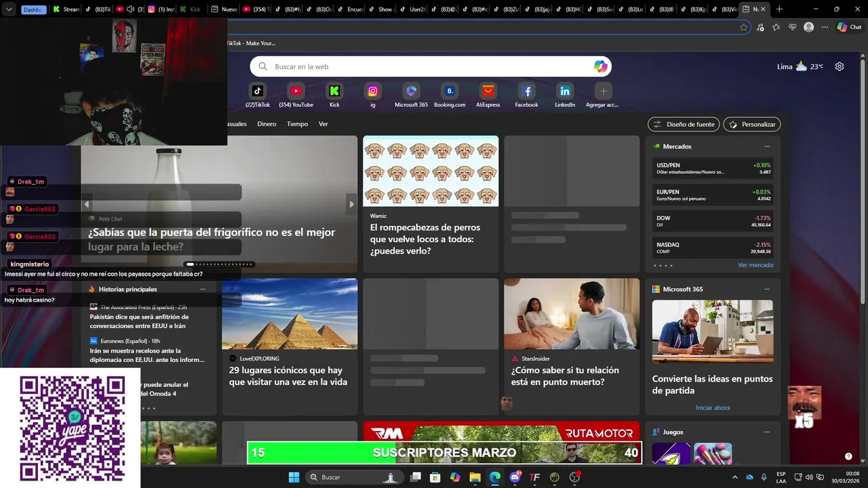Click Iniciar ahora link

tap(713, 408)
